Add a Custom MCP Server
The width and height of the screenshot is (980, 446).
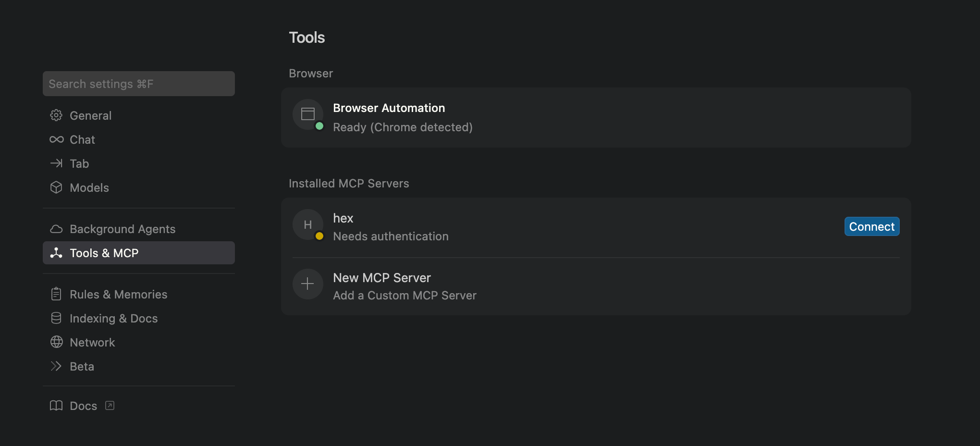coord(404,295)
